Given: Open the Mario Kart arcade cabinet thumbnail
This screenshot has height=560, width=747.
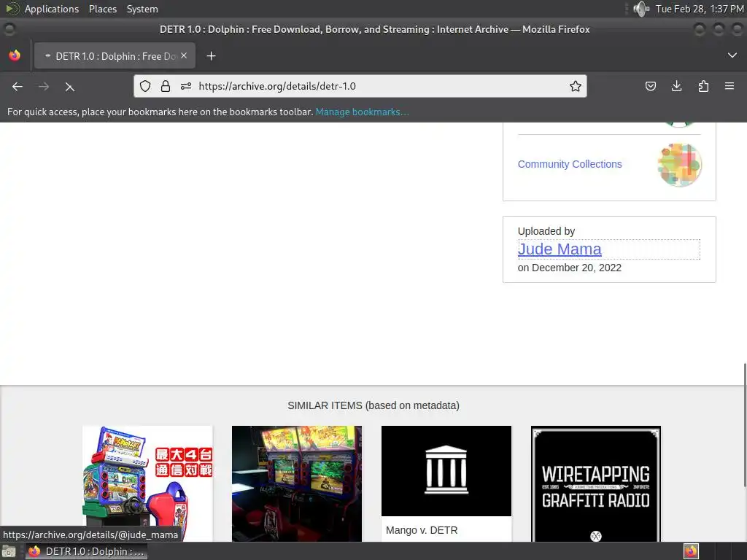Looking at the screenshot, I should click(147, 483).
